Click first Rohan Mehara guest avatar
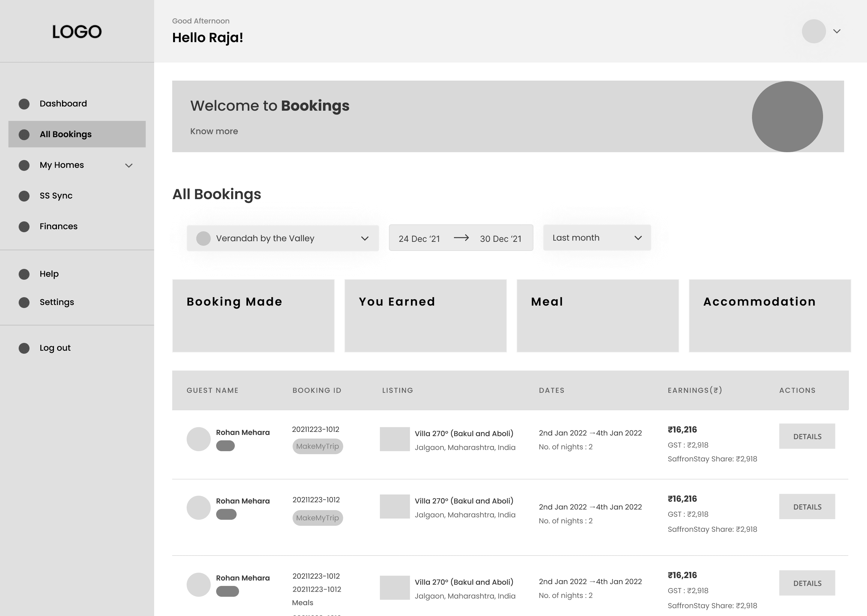This screenshot has width=867, height=616. 198,439
